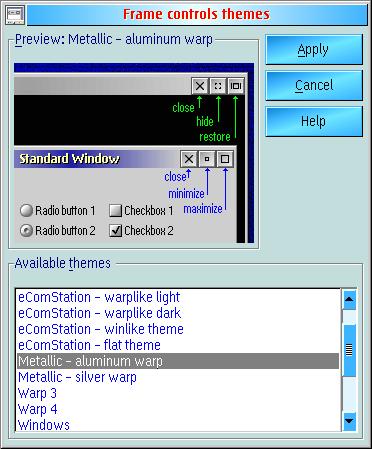The image size is (372, 449).
Task: Apply the selected theme
Action: click(x=314, y=50)
